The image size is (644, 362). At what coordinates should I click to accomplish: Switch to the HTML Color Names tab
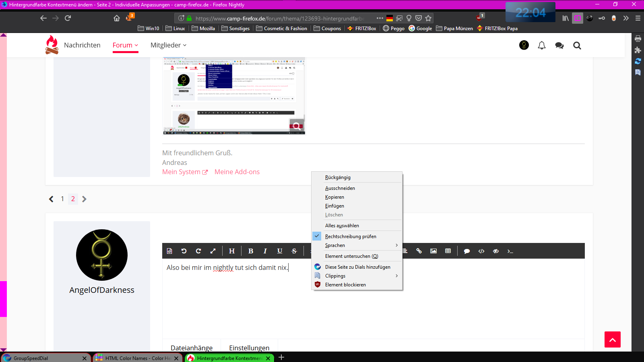(x=138, y=358)
